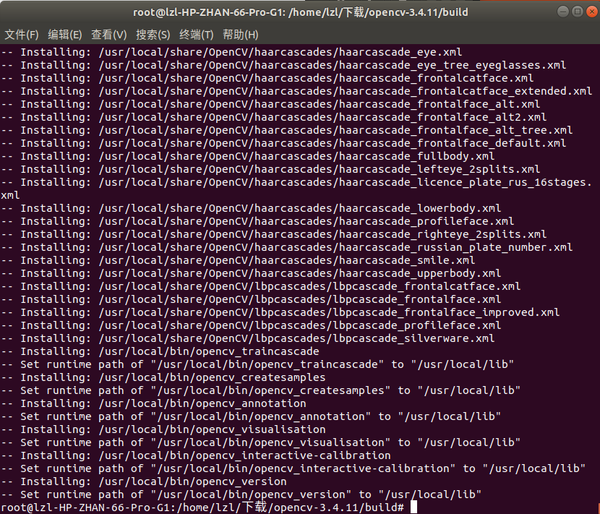Image resolution: width=600 pixels, height=514 pixels.
Task: Close the terminal window
Action: coord(592,12)
